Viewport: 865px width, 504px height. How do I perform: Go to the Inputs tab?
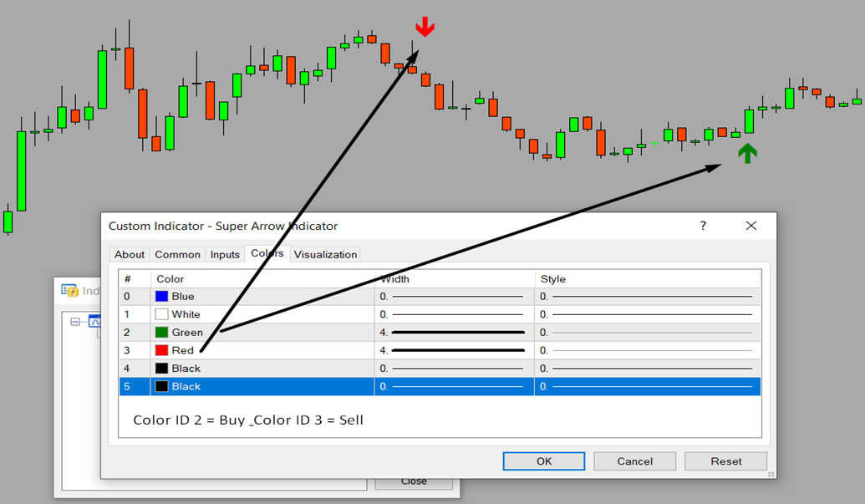(x=225, y=254)
